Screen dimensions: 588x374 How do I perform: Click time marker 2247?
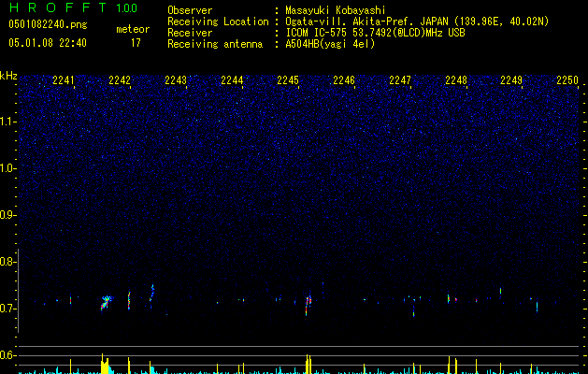[400, 80]
